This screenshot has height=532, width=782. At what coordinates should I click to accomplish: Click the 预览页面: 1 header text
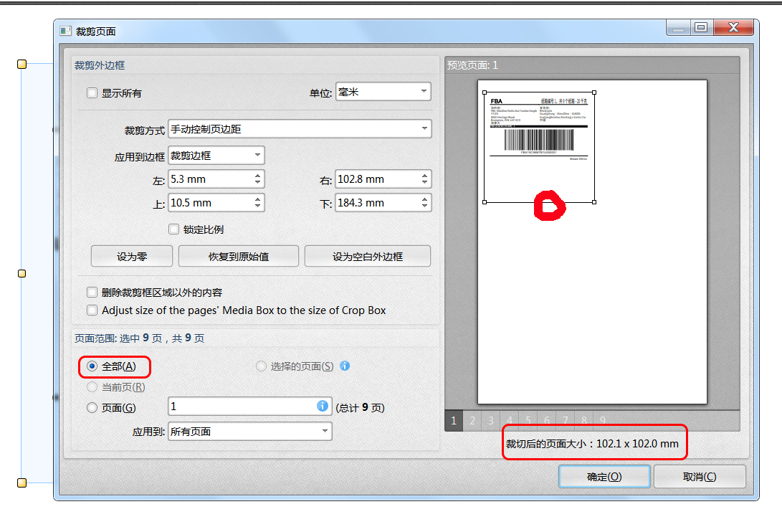pyautogui.click(x=472, y=65)
